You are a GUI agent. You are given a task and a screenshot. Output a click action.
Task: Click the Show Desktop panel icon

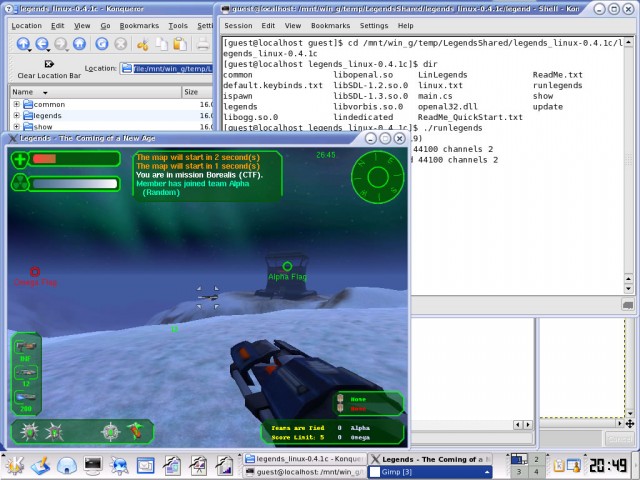(40, 465)
